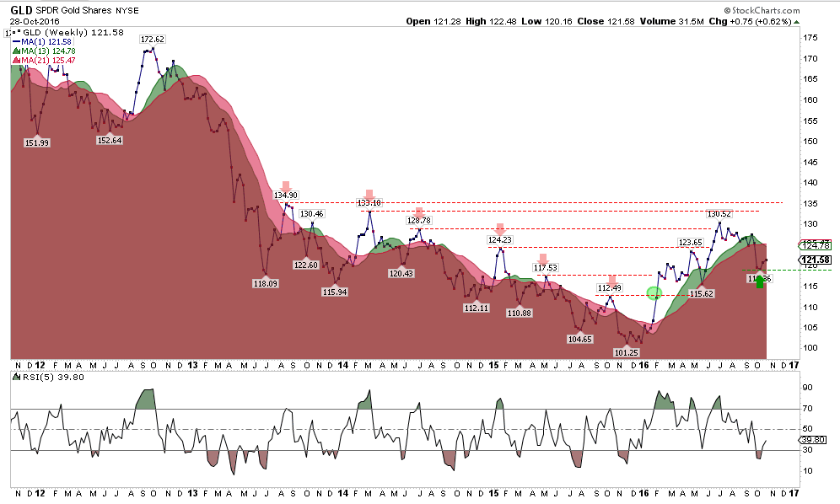Click the 151.99 low price label
The height and width of the screenshot is (504, 840).
[37, 143]
